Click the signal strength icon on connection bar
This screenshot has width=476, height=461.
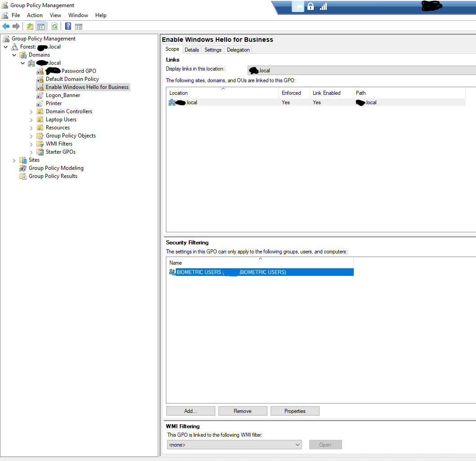pyautogui.click(x=323, y=6)
